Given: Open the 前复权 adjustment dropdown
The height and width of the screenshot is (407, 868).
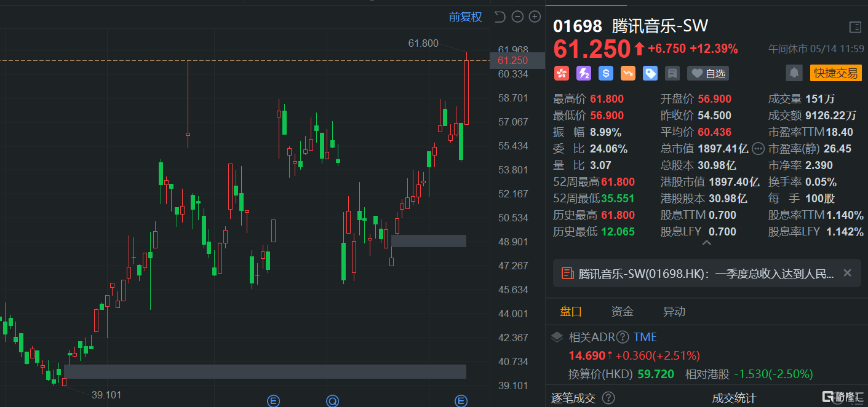Looking at the screenshot, I should click(x=466, y=17).
